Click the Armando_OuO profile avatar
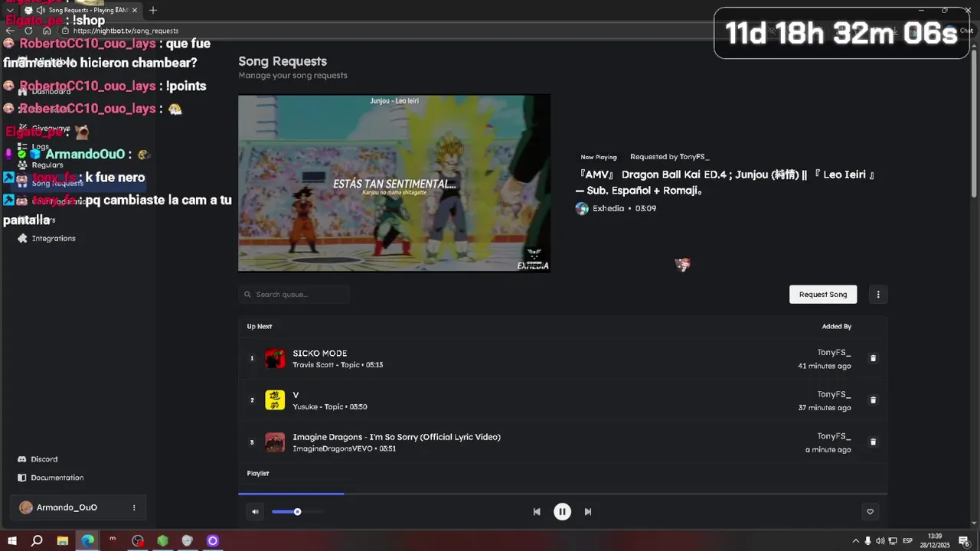This screenshot has width=980, height=551. point(26,507)
